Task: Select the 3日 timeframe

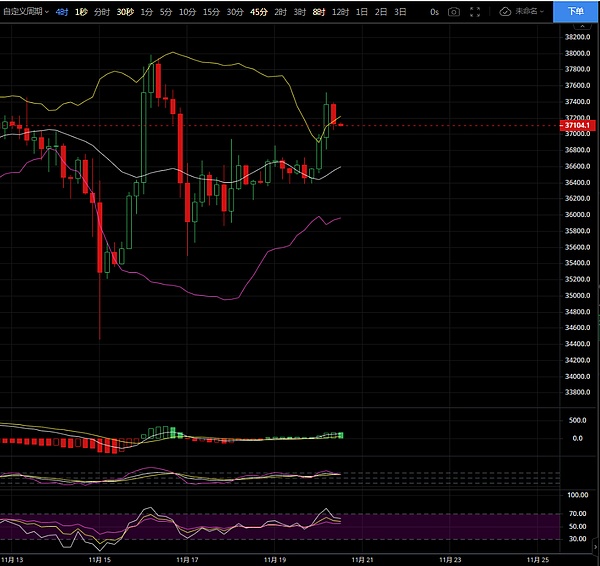Action: pos(400,12)
